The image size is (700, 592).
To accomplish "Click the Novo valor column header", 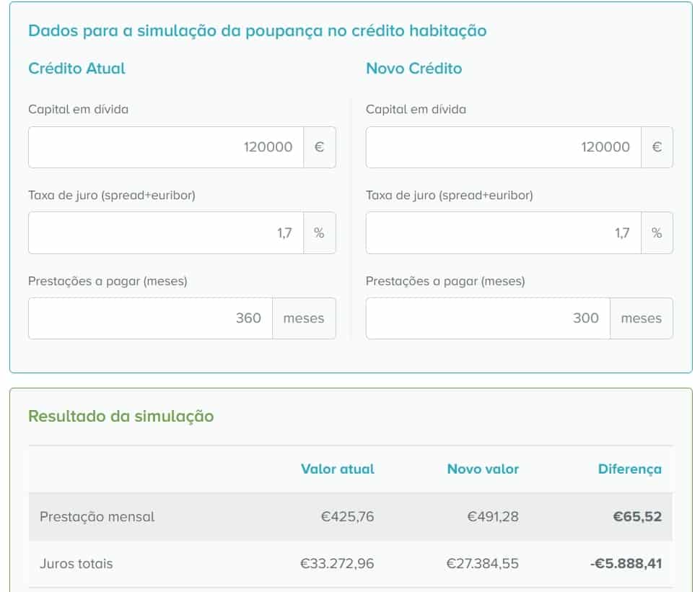I will [x=482, y=469].
